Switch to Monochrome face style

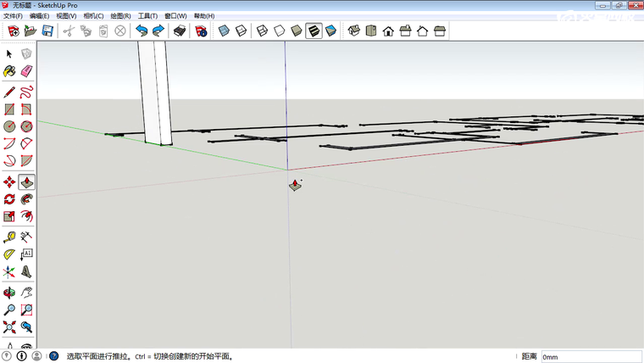click(x=330, y=31)
